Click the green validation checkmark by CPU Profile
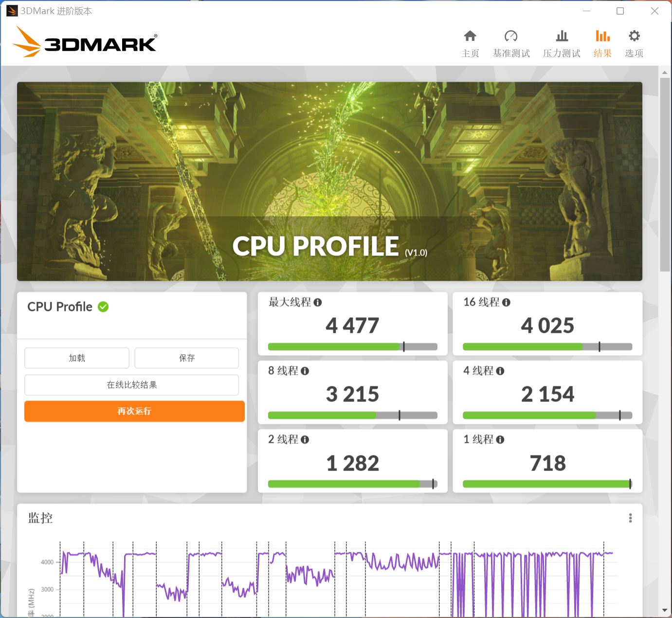Image resolution: width=672 pixels, height=618 pixels. [103, 307]
